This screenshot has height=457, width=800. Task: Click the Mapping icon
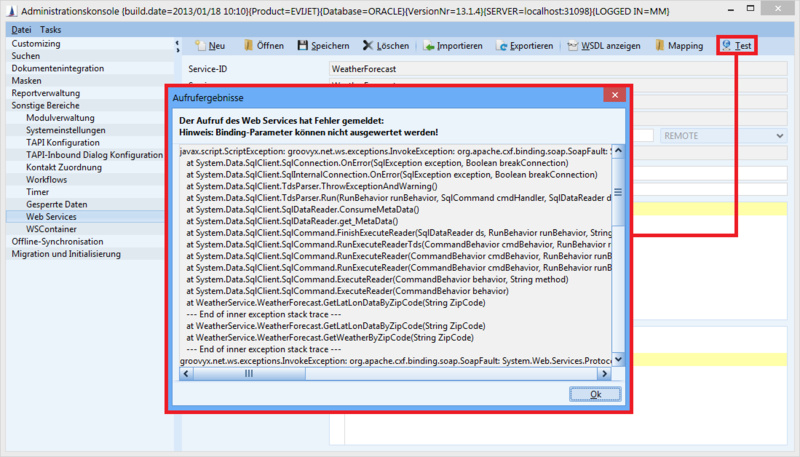pyautogui.click(x=660, y=45)
